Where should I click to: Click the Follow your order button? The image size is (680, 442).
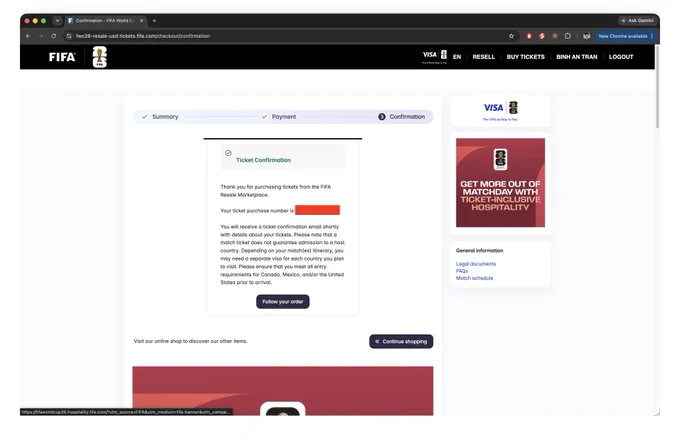pyautogui.click(x=283, y=301)
